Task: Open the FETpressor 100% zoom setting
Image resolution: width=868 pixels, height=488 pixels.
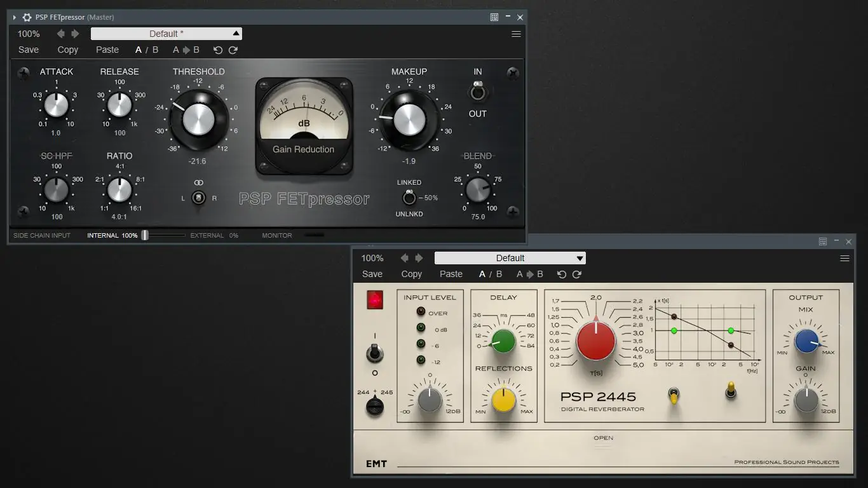Action: [x=29, y=34]
